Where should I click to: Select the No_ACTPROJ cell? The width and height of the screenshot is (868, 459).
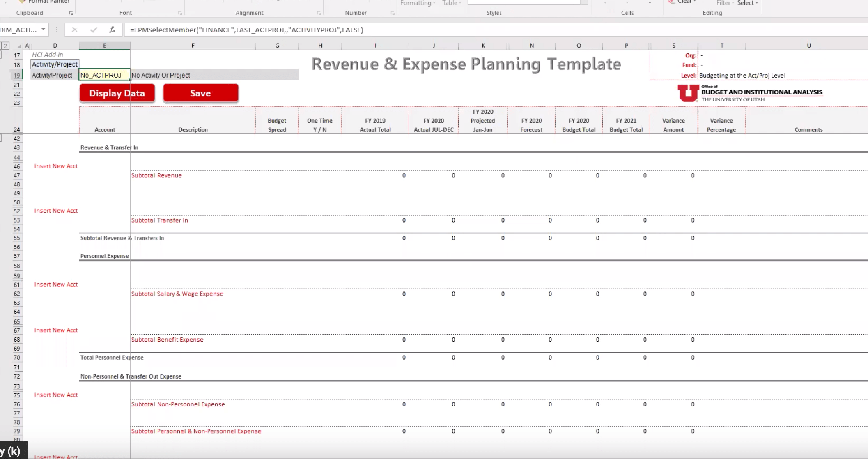tap(104, 75)
